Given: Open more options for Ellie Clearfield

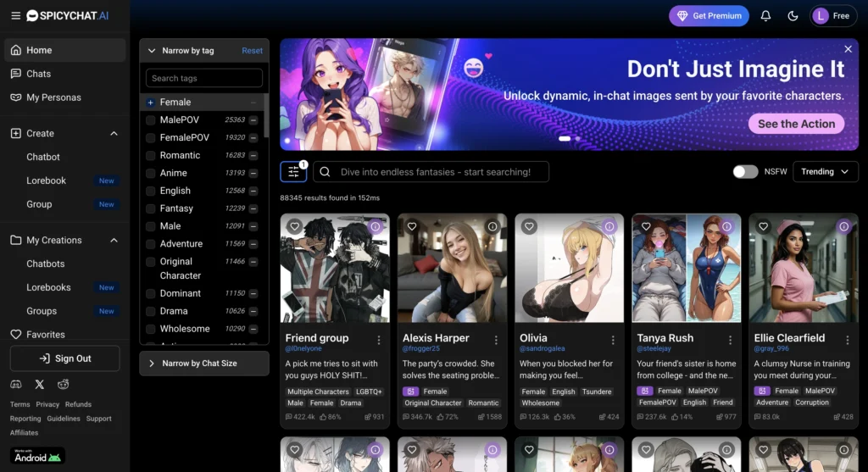Looking at the screenshot, I should [848, 341].
